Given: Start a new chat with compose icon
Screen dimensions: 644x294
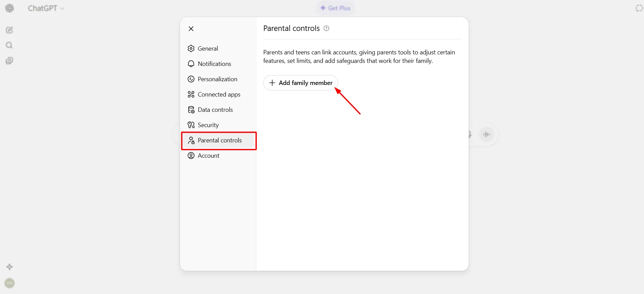Looking at the screenshot, I should 10,30.
